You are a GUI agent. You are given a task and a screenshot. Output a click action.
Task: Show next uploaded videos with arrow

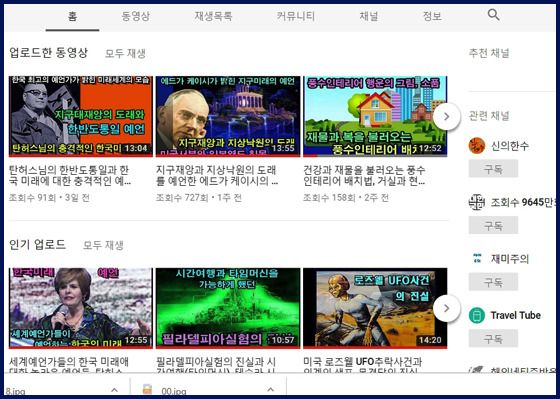click(446, 116)
